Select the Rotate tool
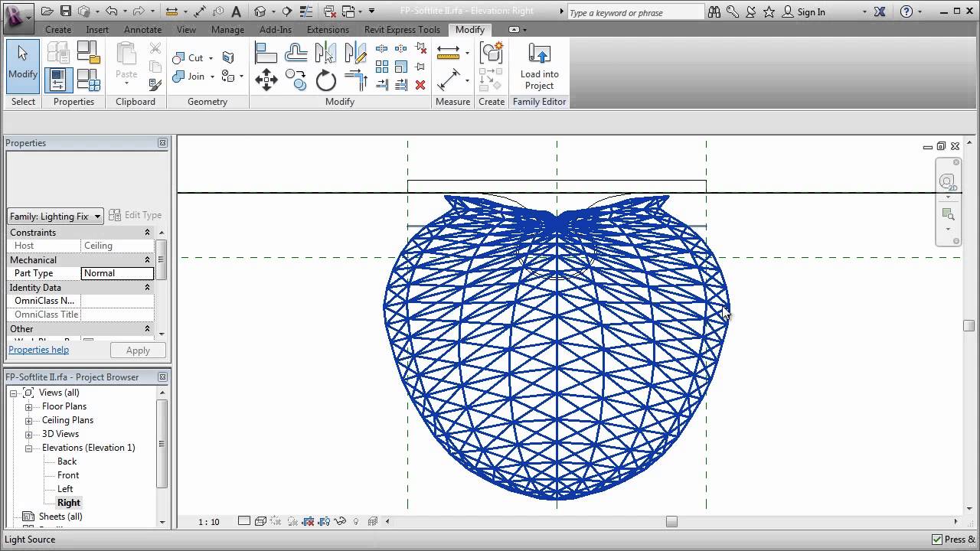 (325, 80)
